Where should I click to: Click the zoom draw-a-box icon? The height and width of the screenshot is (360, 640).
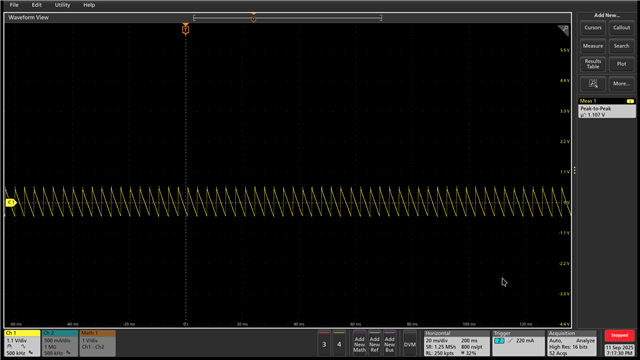[x=593, y=84]
